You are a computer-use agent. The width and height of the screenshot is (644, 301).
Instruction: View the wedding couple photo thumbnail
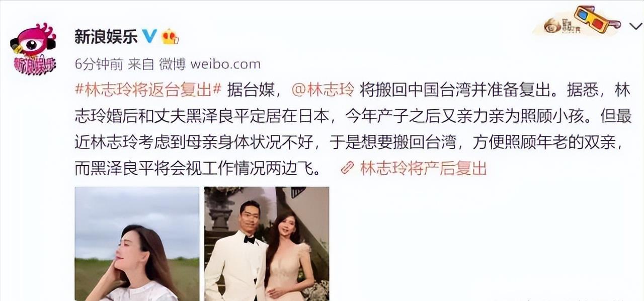pos(267,244)
